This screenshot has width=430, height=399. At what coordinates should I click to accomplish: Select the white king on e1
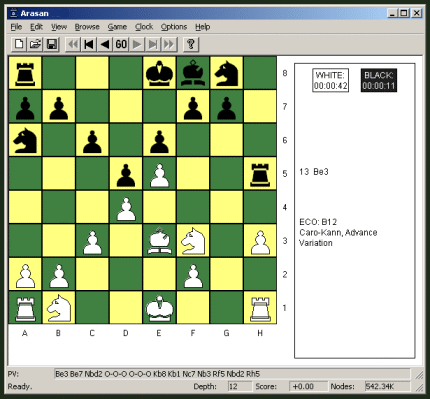[x=159, y=307]
